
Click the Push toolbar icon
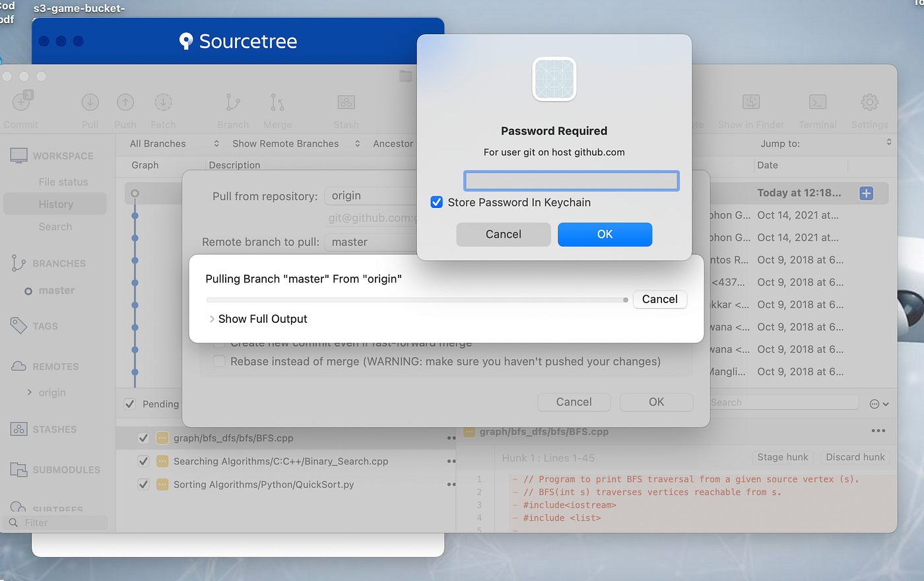click(125, 102)
